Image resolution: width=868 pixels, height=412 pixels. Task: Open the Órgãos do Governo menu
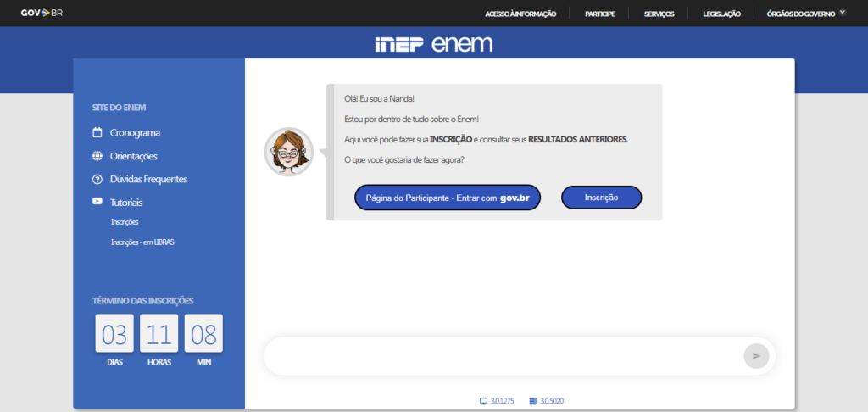click(x=800, y=14)
